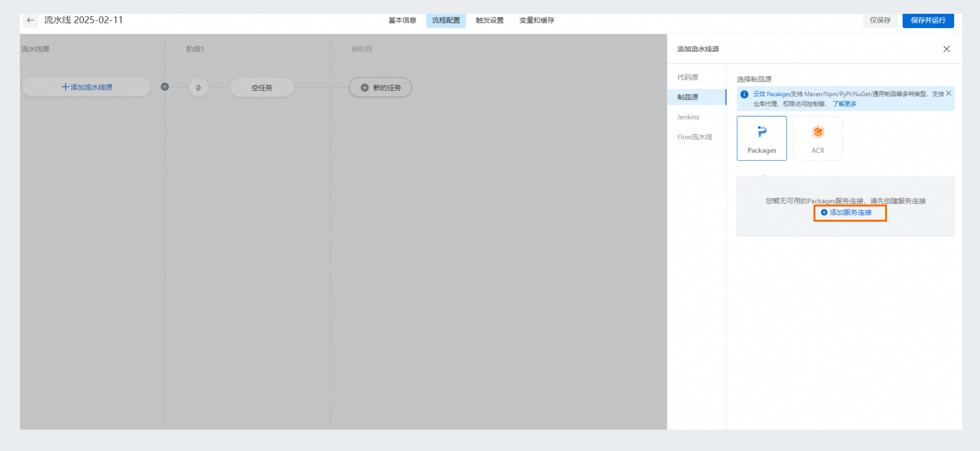Click the 流水线源 column label
This screenshot has width=980, height=451.
35,49
